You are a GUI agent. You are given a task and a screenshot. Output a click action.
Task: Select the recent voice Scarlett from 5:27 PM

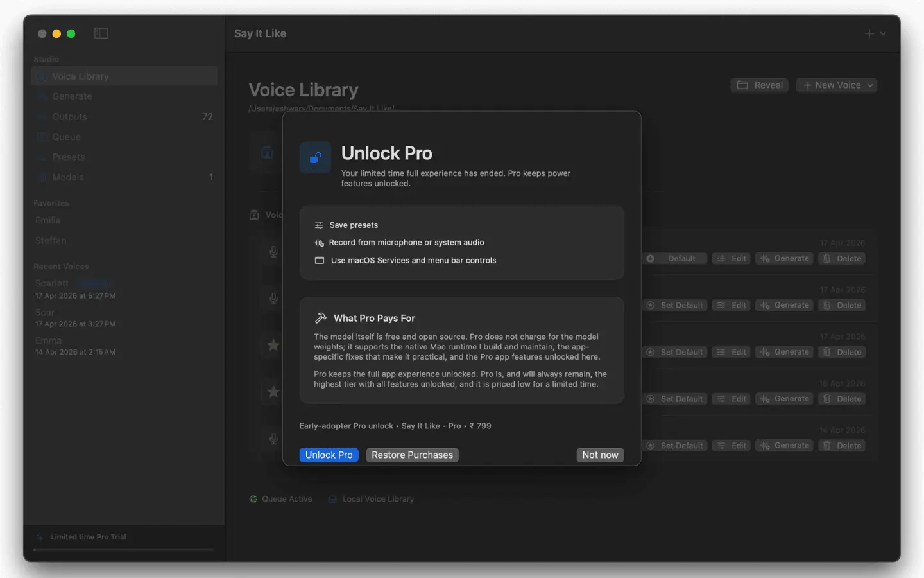[75, 289]
